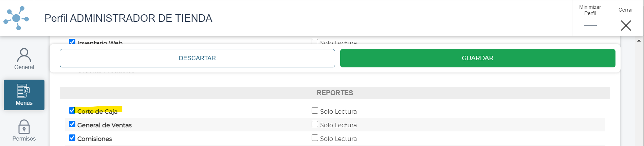Click the DESCARTAR button
The image size is (644, 146).
pyautogui.click(x=197, y=58)
